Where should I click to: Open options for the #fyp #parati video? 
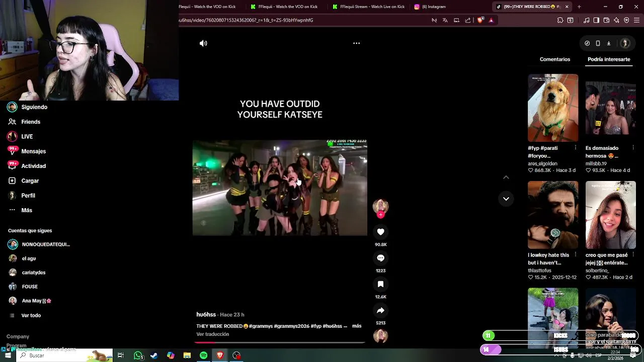(x=576, y=148)
